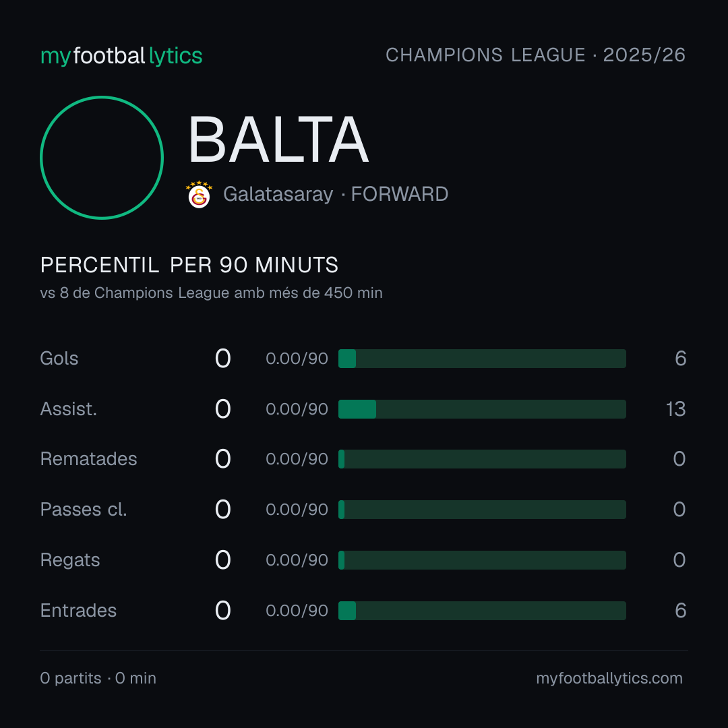Click the Passes cl. percentile bar
The image size is (728, 728).
point(482,510)
